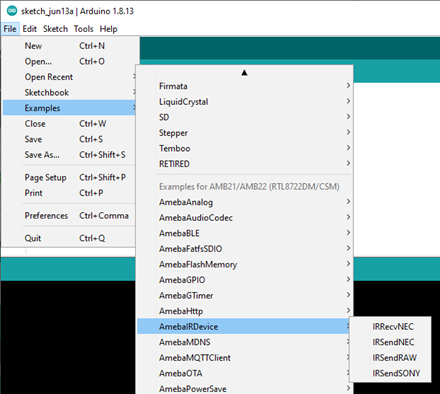The width and height of the screenshot is (440, 394).
Task: Open the Sketch menu
Action: click(x=55, y=29)
